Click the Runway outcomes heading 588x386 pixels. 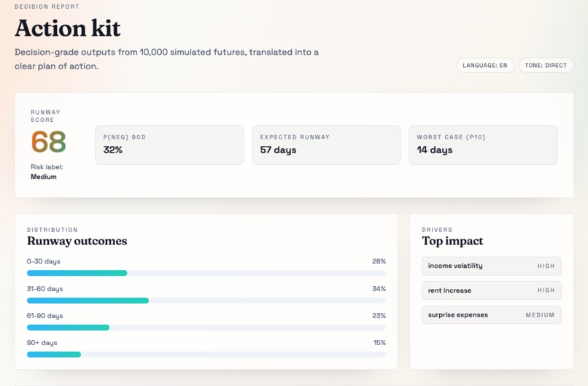coord(77,241)
